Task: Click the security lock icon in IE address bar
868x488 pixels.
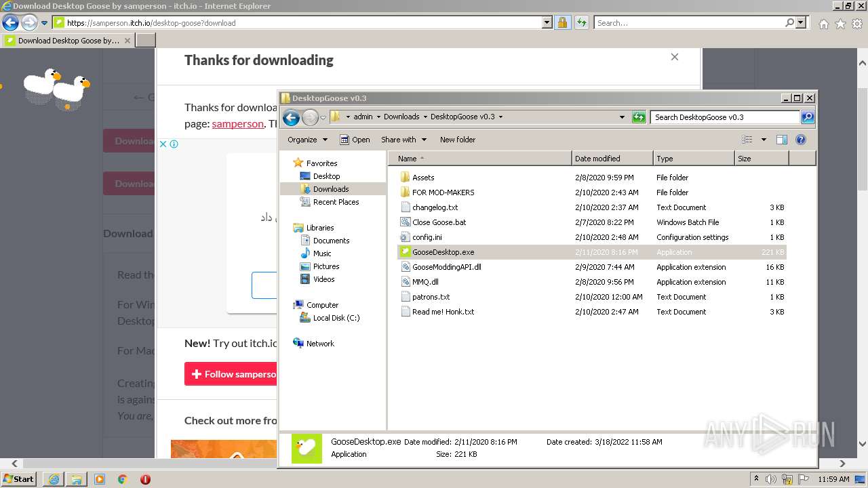Action: pyautogui.click(x=562, y=22)
